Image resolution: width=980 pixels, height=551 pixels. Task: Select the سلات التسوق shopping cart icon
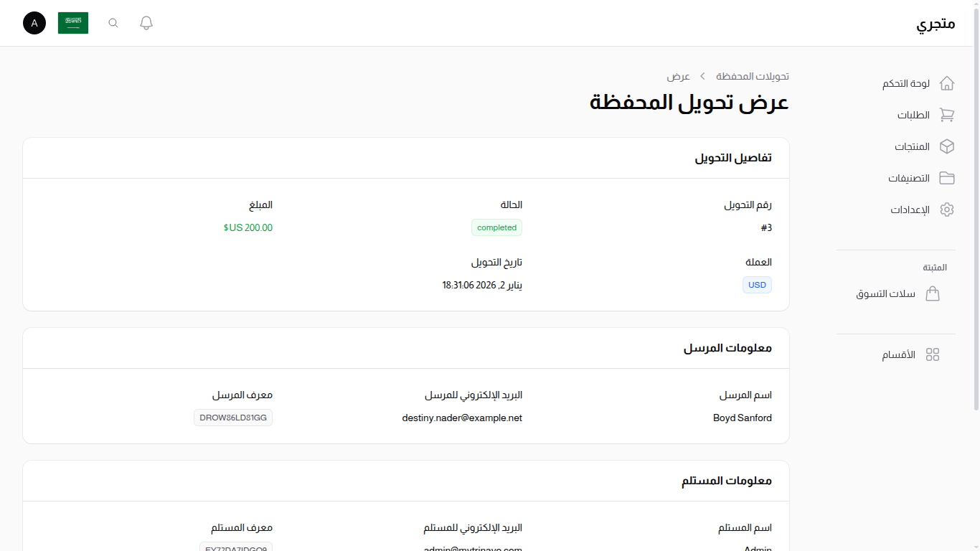[933, 293]
